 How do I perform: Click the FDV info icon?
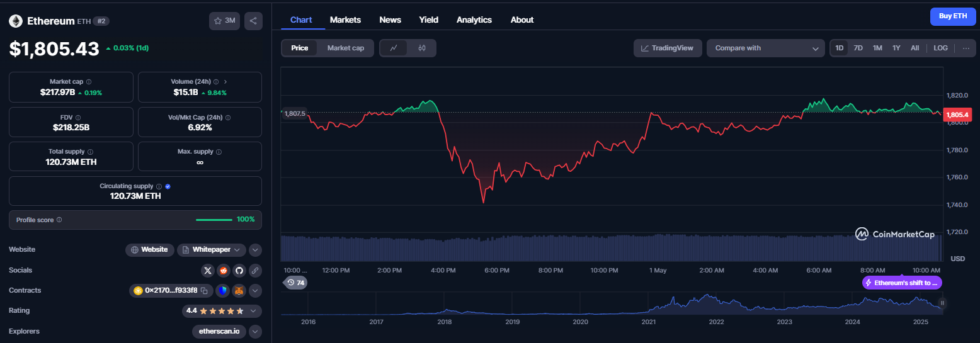point(77,117)
